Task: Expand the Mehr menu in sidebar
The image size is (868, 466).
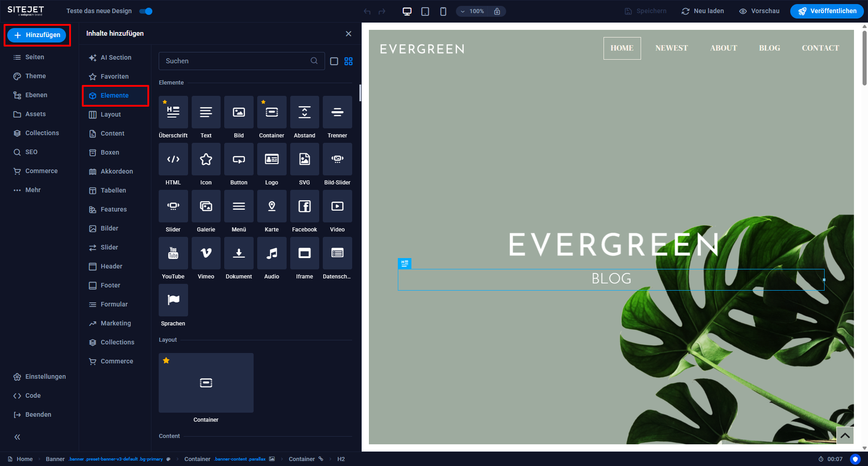Action: click(x=27, y=190)
